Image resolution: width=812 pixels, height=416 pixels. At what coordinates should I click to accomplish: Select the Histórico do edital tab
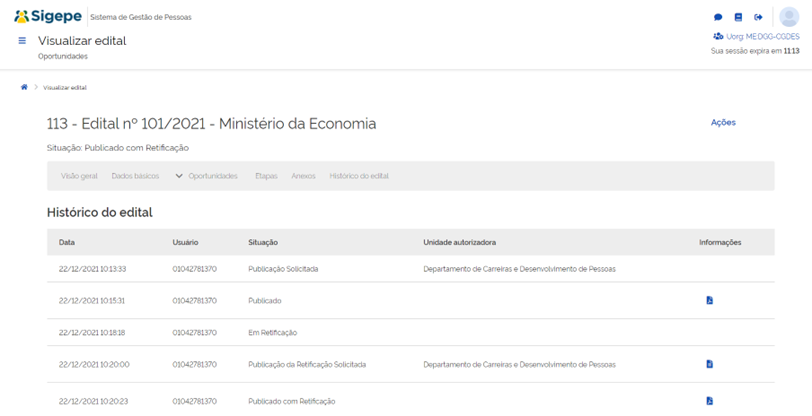(359, 176)
